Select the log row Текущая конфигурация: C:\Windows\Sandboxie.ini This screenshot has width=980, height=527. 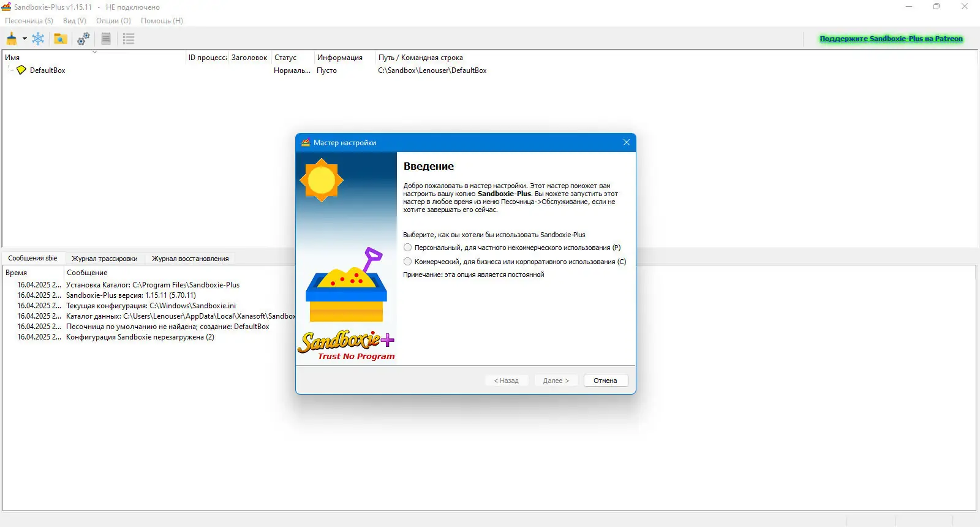[x=150, y=306]
